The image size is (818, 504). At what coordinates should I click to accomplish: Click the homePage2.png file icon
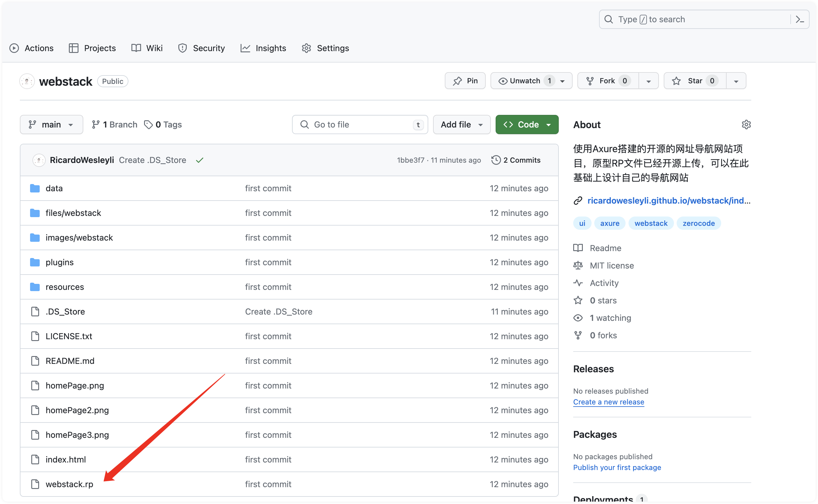pos(35,410)
